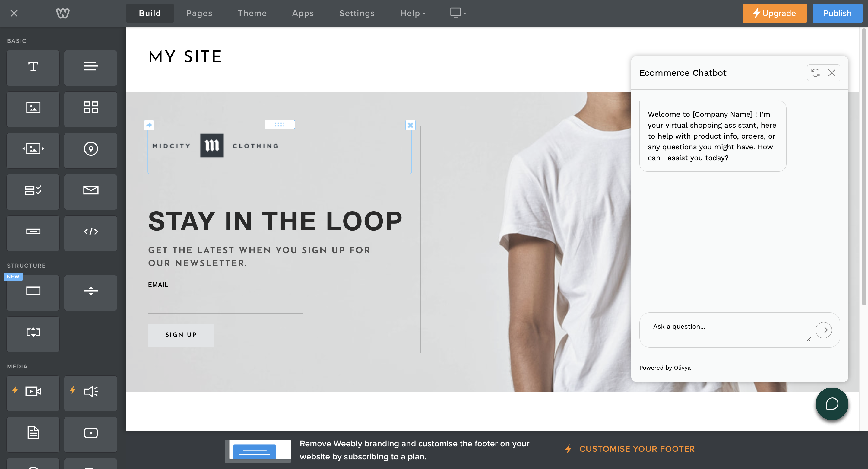Select the Divider element
868x469 pixels.
91,293
